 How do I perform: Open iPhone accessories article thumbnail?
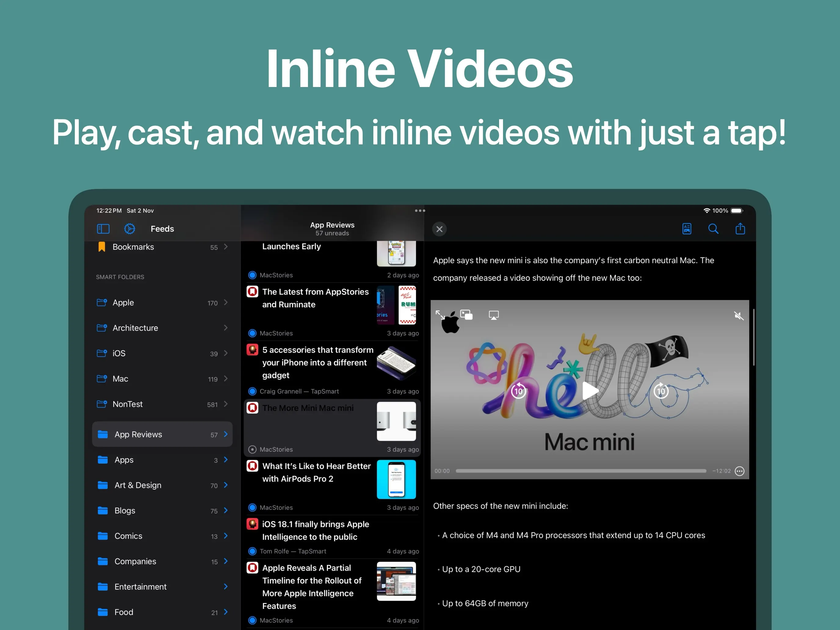point(396,363)
